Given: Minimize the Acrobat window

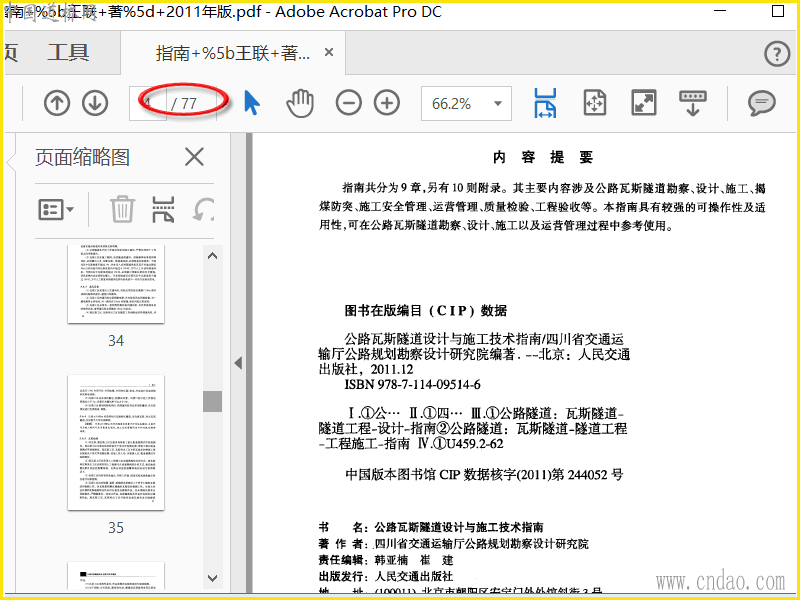Looking at the screenshot, I should (x=720, y=11).
